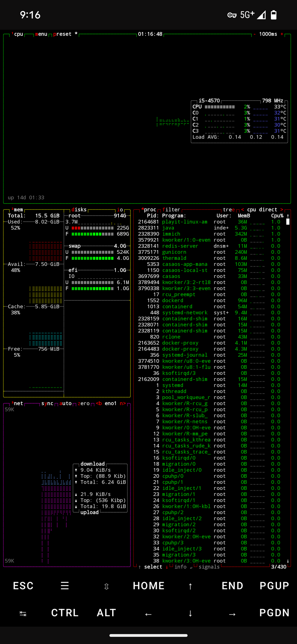
Task: Tap the END extra key
Action: (232, 586)
